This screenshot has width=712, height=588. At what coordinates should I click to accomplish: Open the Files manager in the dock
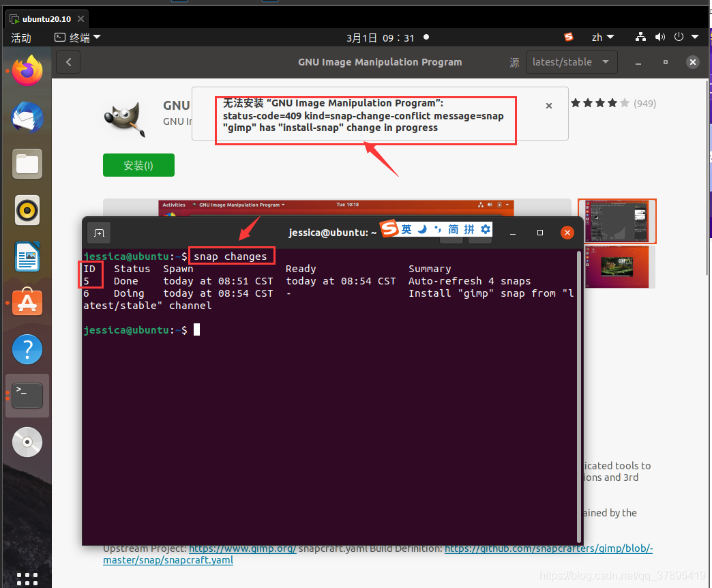point(27,164)
